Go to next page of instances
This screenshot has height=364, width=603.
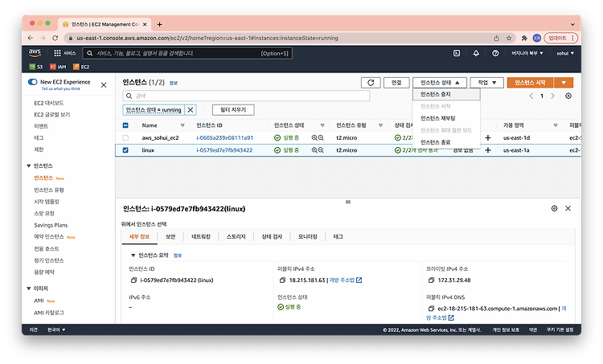click(552, 96)
